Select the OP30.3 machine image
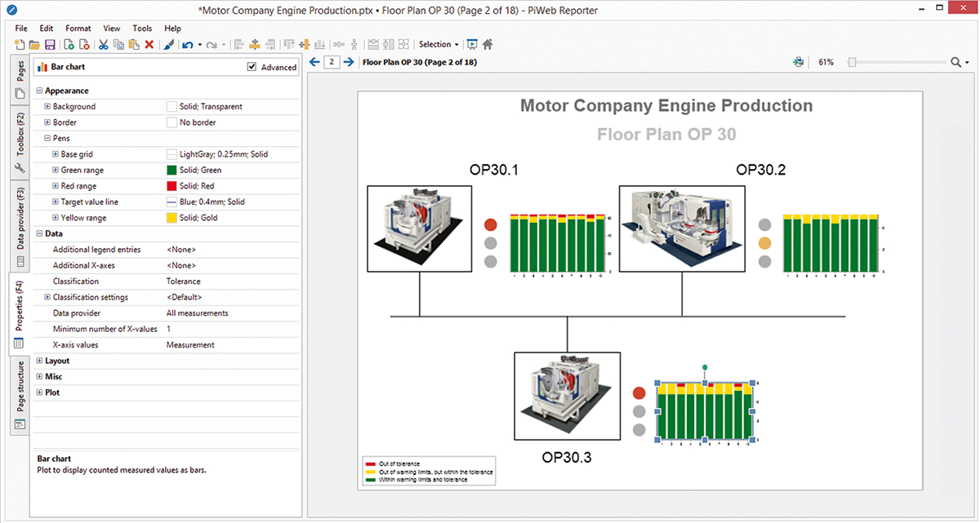 click(x=567, y=396)
